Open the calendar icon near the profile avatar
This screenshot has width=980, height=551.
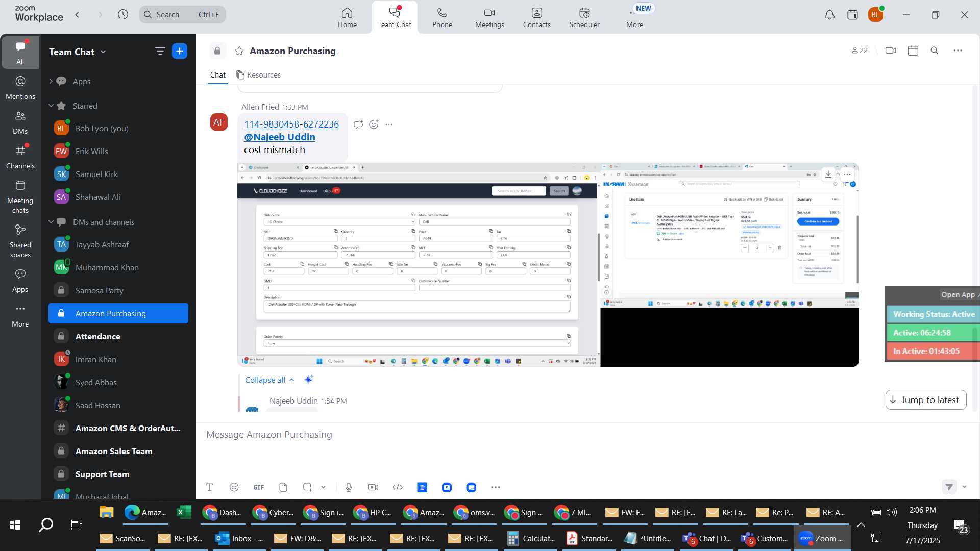click(852, 15)
